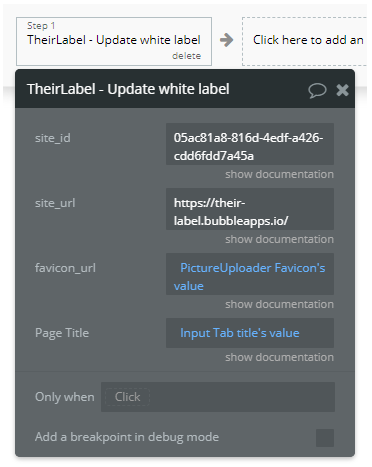Screen dimensions: 372x467
Task: Click the Page Title field label
Action: coord(62,333)
